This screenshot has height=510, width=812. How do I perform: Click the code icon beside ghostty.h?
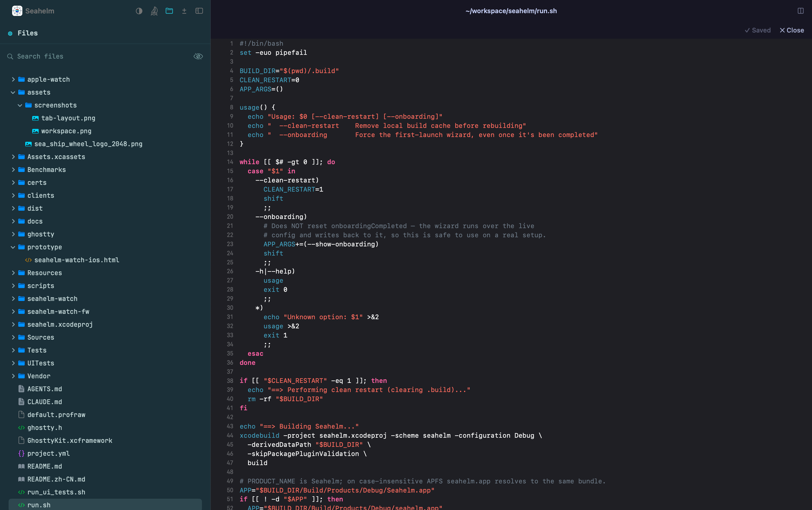pos(21,428)
